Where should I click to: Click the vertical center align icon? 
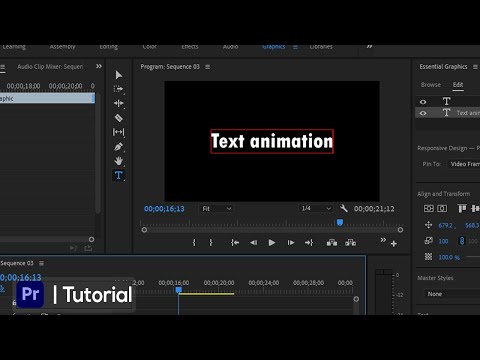coord(429,209)
